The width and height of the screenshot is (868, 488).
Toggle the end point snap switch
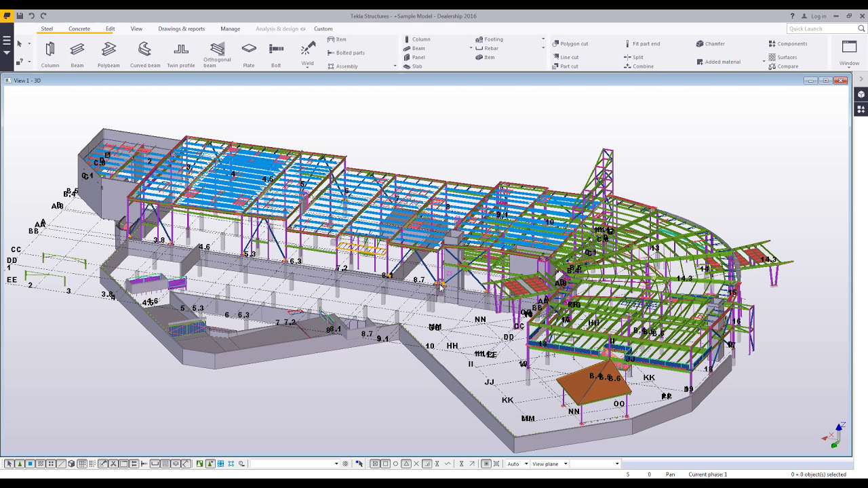click(385, 464)
